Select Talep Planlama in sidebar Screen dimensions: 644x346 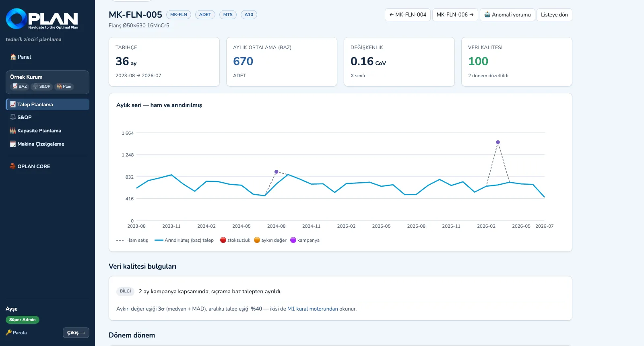47,104
